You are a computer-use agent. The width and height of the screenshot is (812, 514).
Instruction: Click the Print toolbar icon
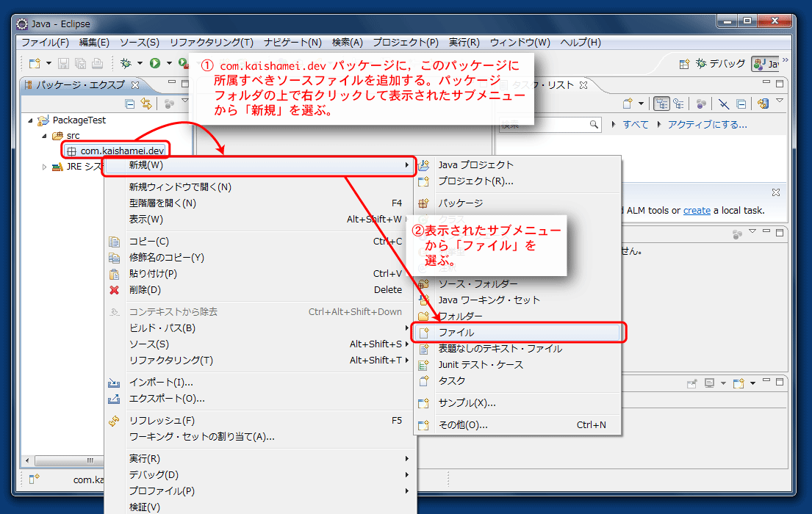[x=97, y=64]
